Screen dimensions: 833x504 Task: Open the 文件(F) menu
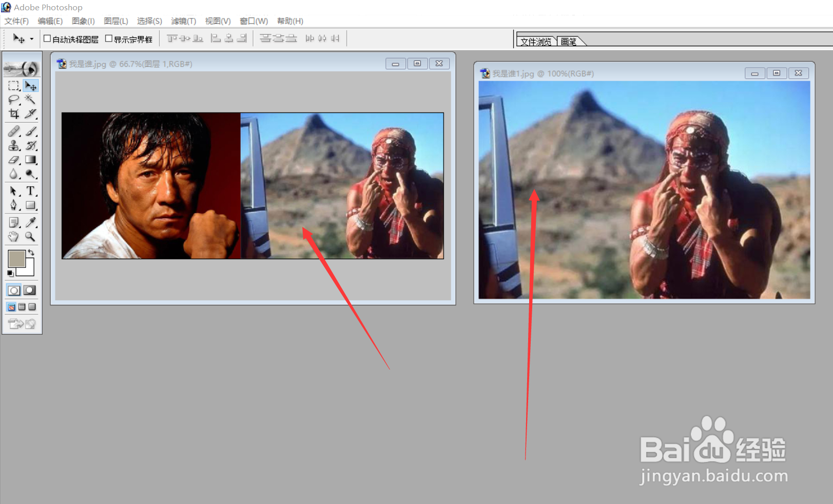(x=16, y=21)
